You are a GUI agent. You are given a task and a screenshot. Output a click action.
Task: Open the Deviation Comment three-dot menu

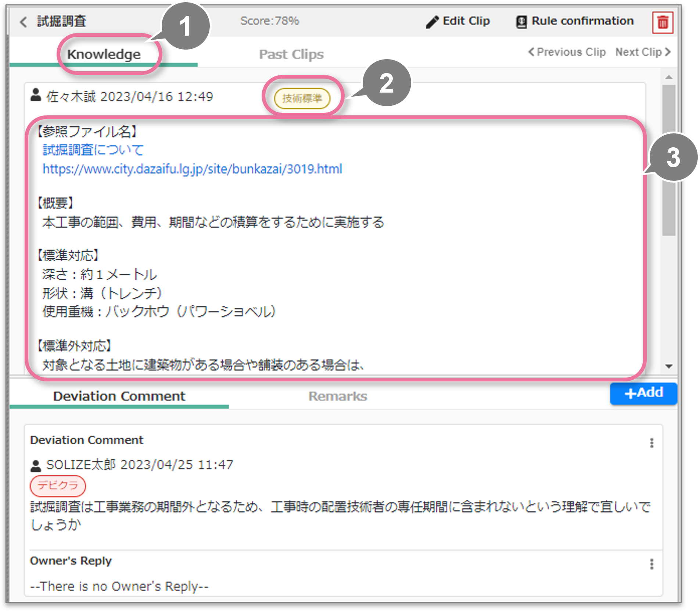651,443
